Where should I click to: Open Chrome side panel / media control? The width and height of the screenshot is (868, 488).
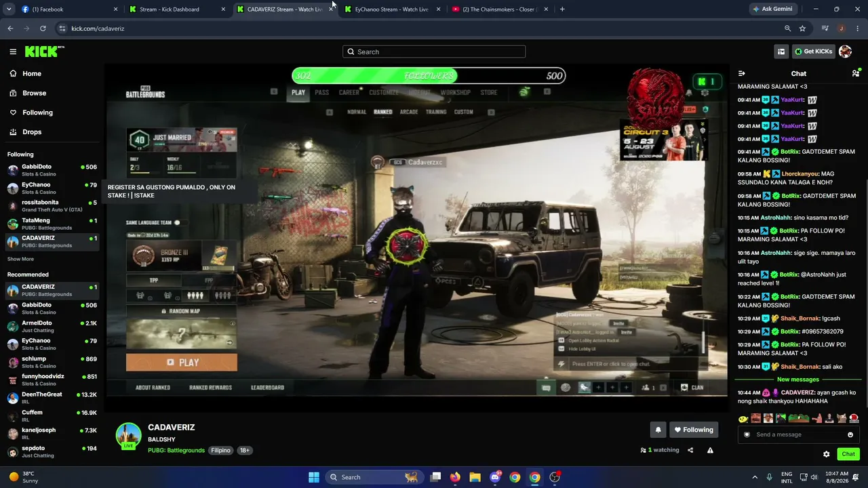tap(825, 28)
